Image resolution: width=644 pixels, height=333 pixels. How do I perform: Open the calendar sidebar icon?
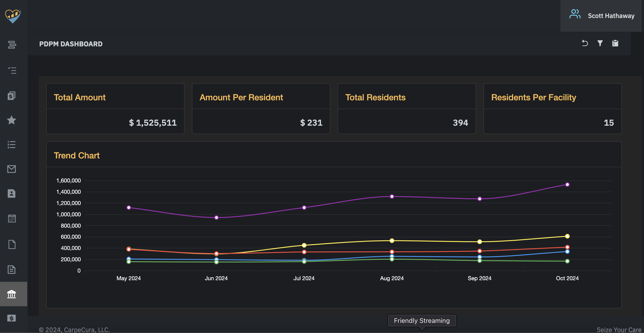[12, 218]
